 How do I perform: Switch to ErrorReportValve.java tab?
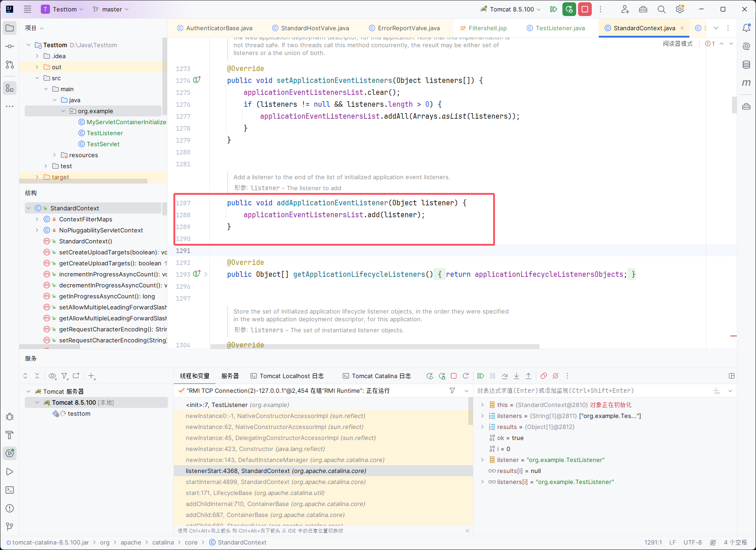(x=404, y=28)
